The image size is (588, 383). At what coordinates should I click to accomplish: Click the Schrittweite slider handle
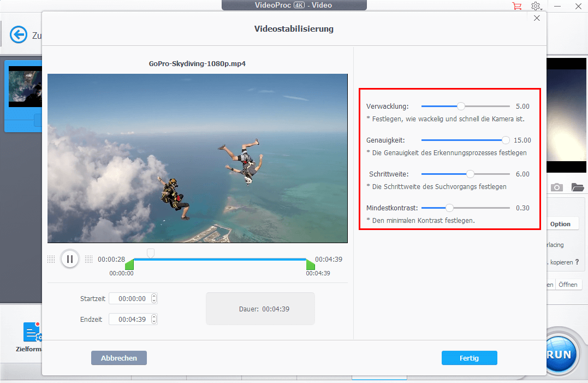click(470, 174)
